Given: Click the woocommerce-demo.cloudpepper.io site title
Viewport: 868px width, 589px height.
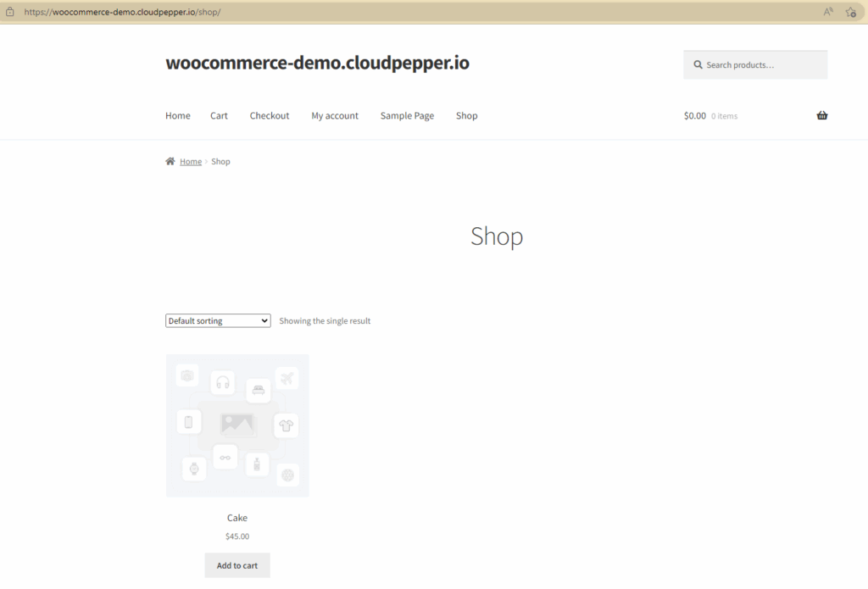Looking at the screenshot, I should point(318,63).
